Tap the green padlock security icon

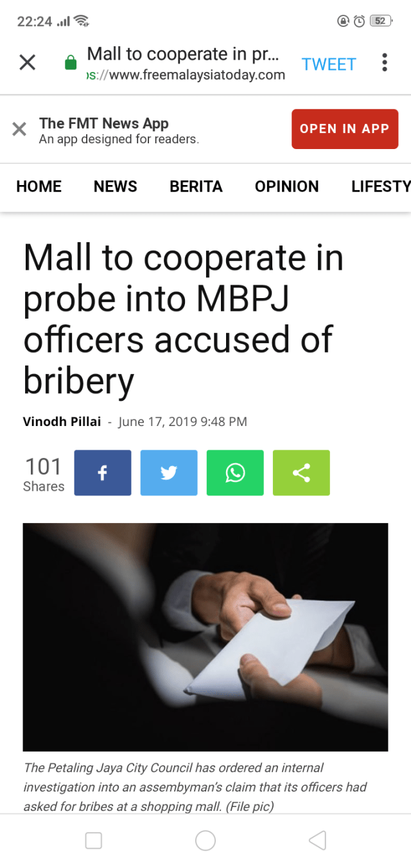(71, 63)
